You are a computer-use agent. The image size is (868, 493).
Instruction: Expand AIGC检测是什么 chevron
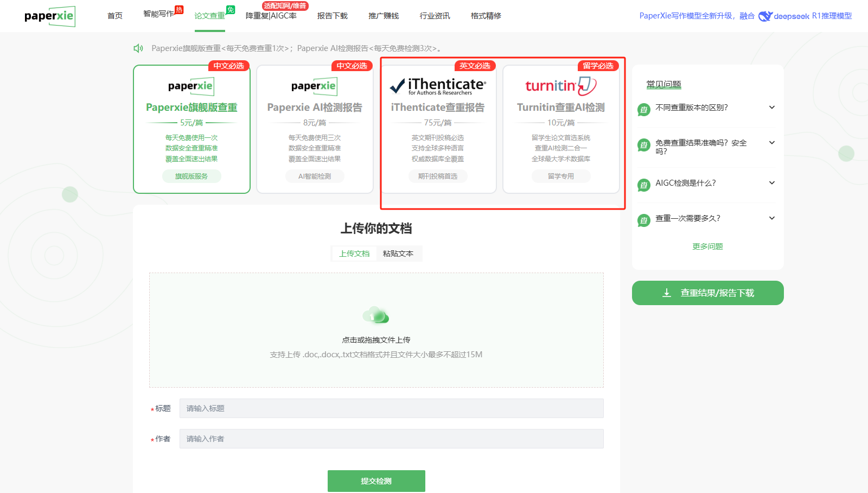point(772,183)
